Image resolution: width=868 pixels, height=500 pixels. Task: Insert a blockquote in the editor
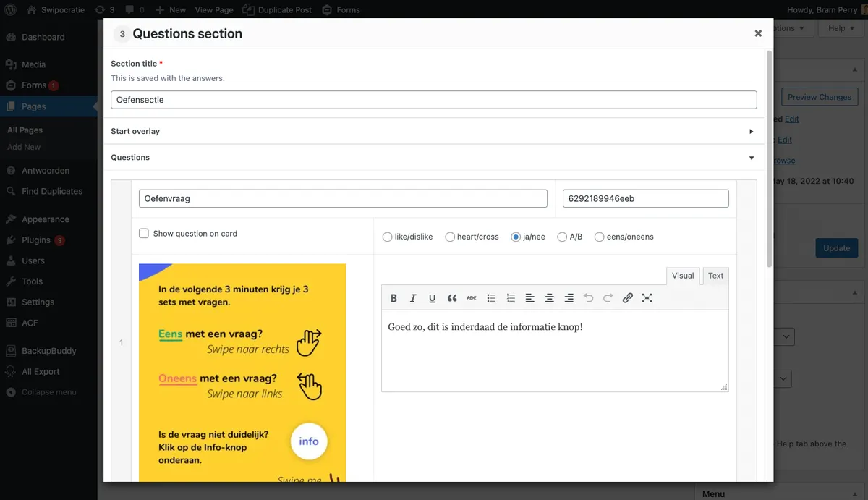[452, 298]
